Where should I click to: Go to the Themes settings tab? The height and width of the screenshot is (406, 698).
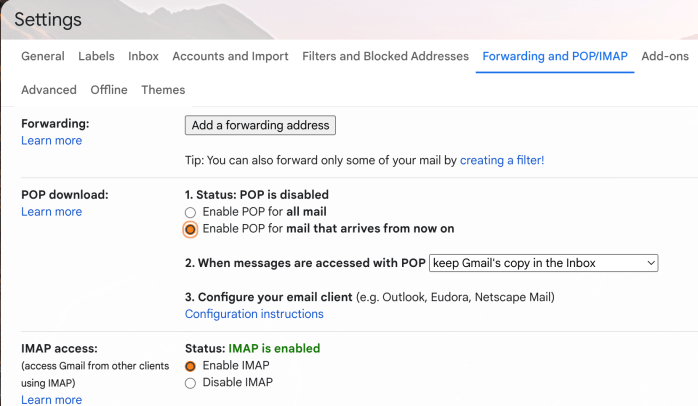pos(163,90)
